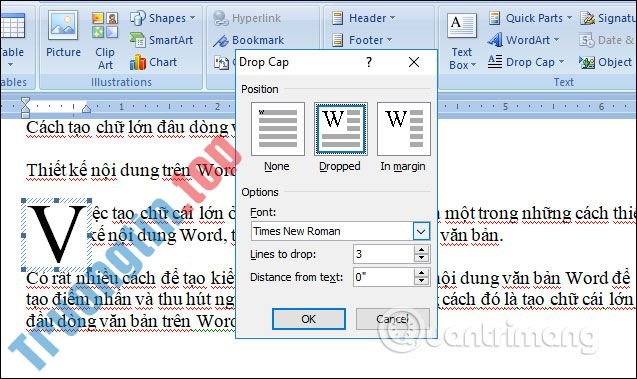Click the Lines to drop field
This screenshot has width=637, height=379.
click(x=384, y=254)
